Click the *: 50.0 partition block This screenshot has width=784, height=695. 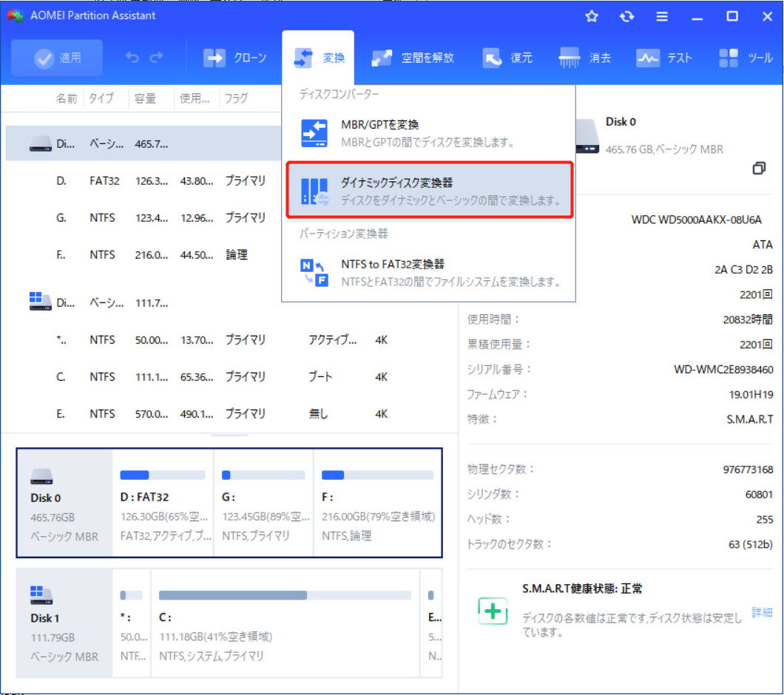coord(132,623)
